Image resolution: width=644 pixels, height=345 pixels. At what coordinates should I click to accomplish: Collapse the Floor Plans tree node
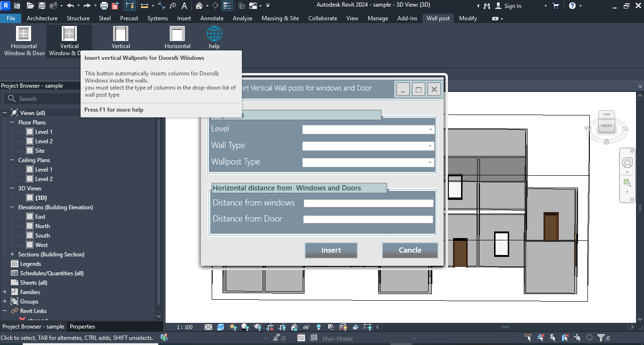13,123
